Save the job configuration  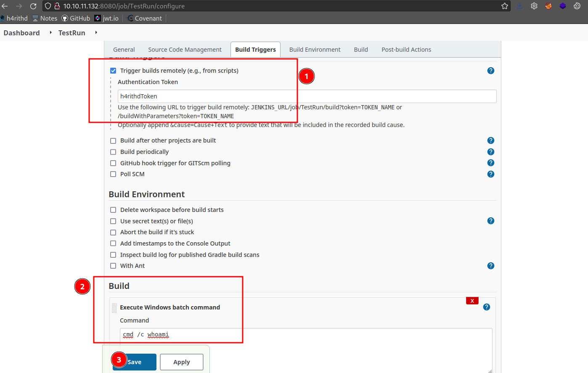(135, 362)
